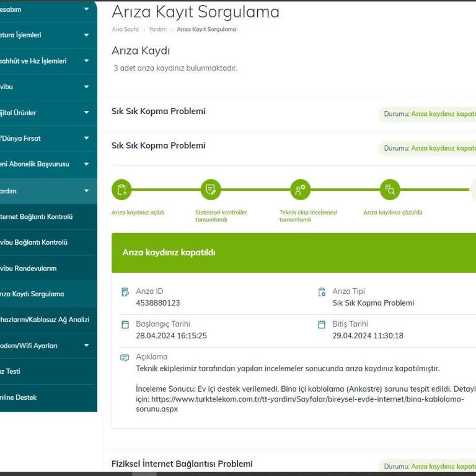Click the Arıza ID document icon
476x476 pixels.
click(x=125, y=292)
